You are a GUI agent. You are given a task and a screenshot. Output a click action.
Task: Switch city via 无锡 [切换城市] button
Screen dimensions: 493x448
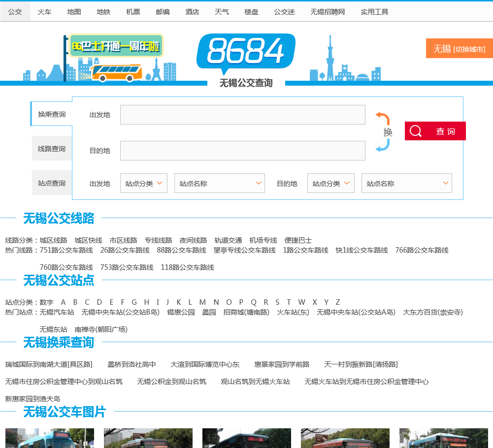[x=459, y=48]
